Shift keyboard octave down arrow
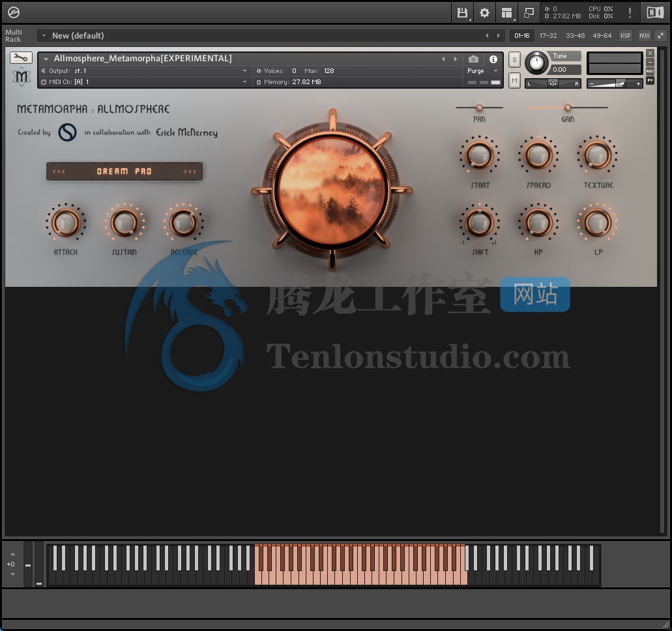The image size is (672, 631). coord(12,574)
